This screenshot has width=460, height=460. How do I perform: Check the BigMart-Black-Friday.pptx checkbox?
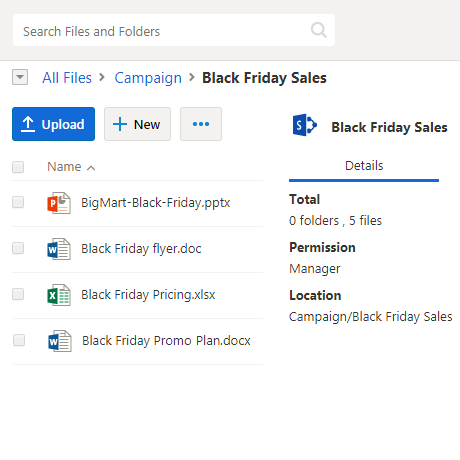pyautogui.click(x=18, y=202)
